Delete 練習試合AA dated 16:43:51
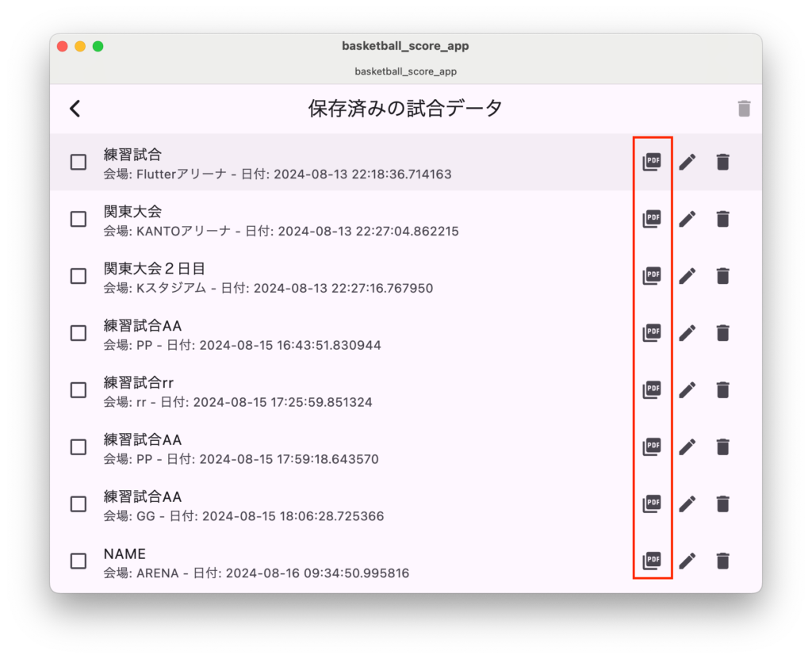Image resolution: width=812 pixels, height=659 pixels. [x=723, y=333]
